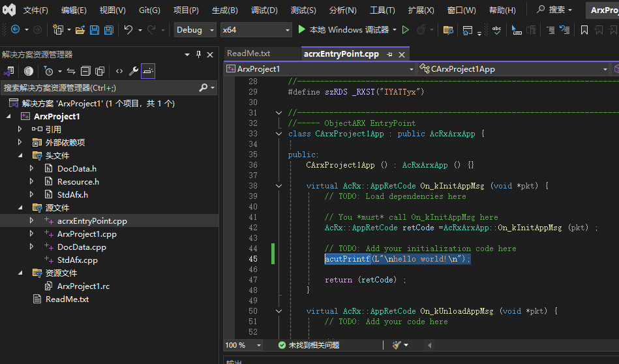Screen dimensions: 619x364
Task: Click Sync with Active Document arrows icon
Action: 71,71
